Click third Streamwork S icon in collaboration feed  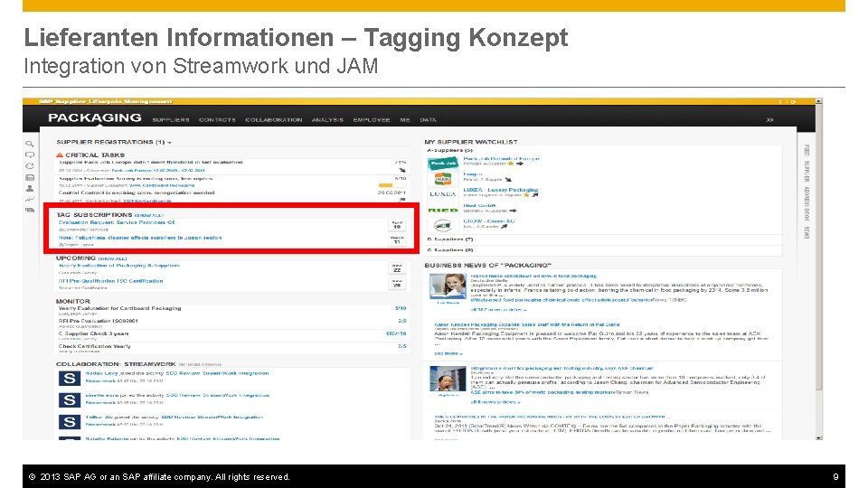70,422
